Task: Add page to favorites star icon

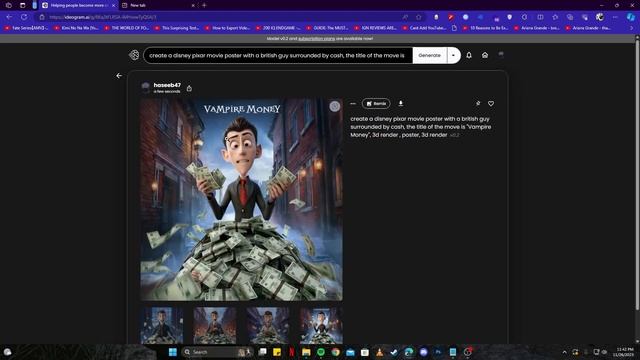Action: (418, 17)
